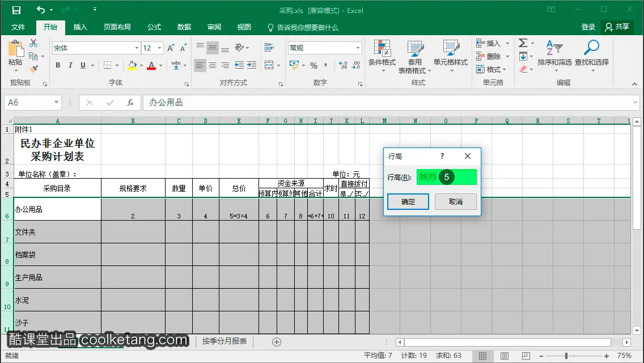This screenshot has height=363, width=644.
Task: Click the Cut scissors icon
Action: pos(33,43)
